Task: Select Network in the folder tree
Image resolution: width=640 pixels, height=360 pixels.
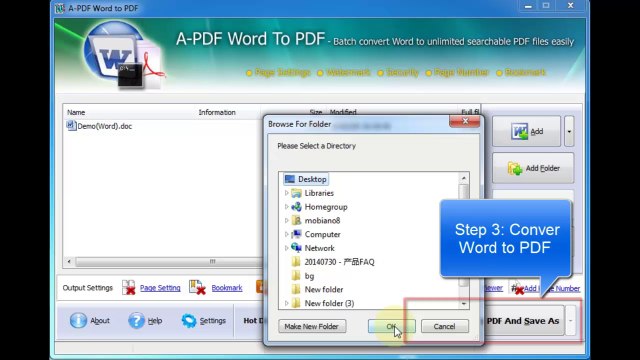Action: tap(319, 248)
